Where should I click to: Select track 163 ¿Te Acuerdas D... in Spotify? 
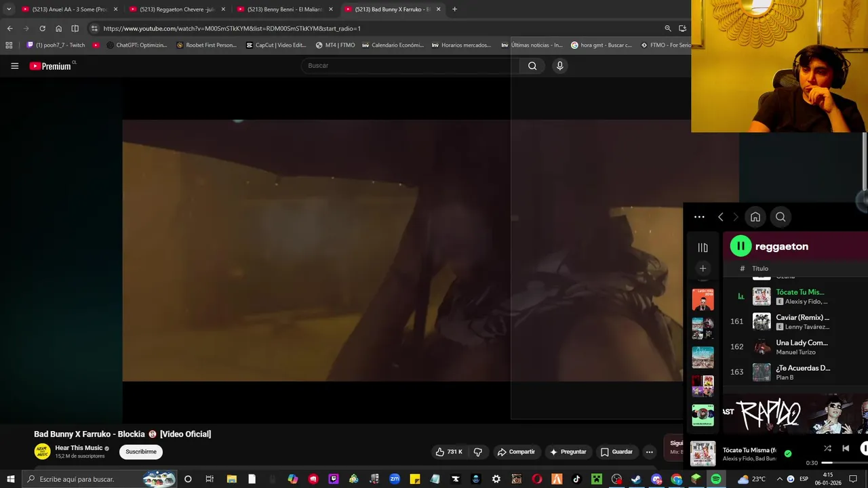point(795,372)
